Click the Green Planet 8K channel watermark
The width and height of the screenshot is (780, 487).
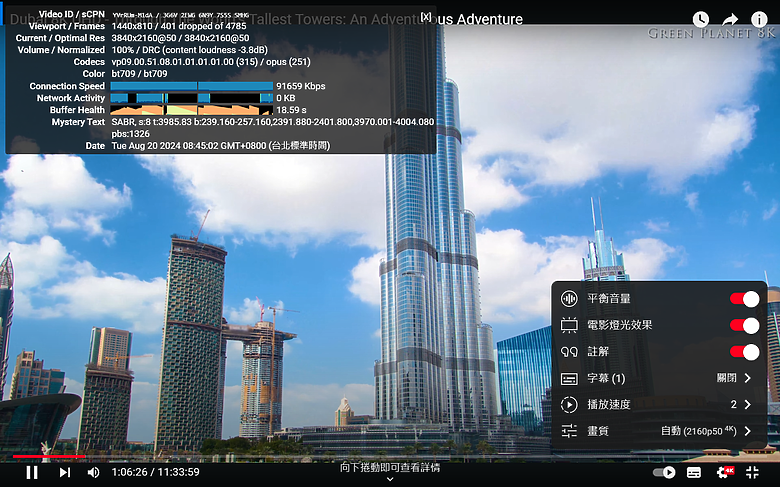coord(711,33)
